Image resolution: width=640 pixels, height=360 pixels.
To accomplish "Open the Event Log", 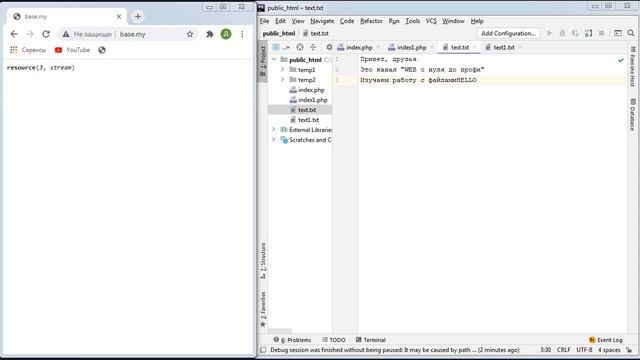I will pyautogui.click(x=606, y=340).
